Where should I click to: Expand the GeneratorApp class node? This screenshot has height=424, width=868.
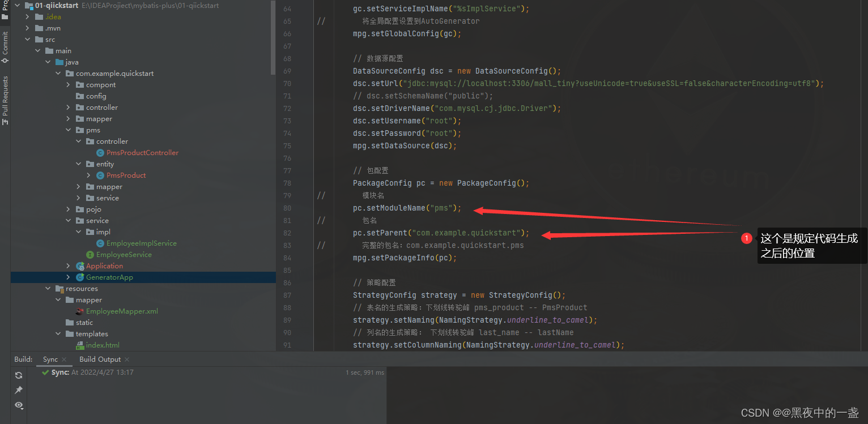68,277
